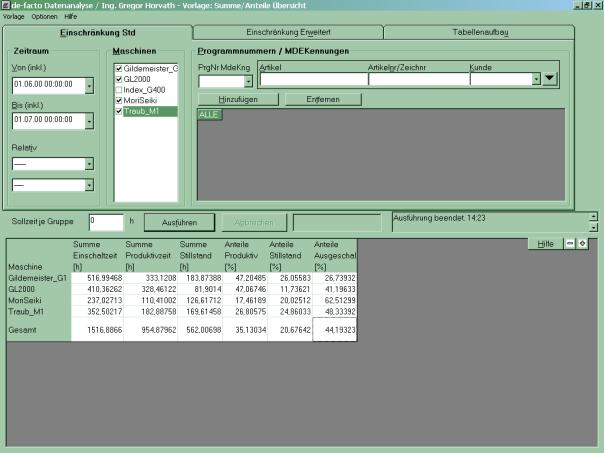Toggle the MoriSeiki machine checkbox
This screenshot has width=604, height=453.
119,101
